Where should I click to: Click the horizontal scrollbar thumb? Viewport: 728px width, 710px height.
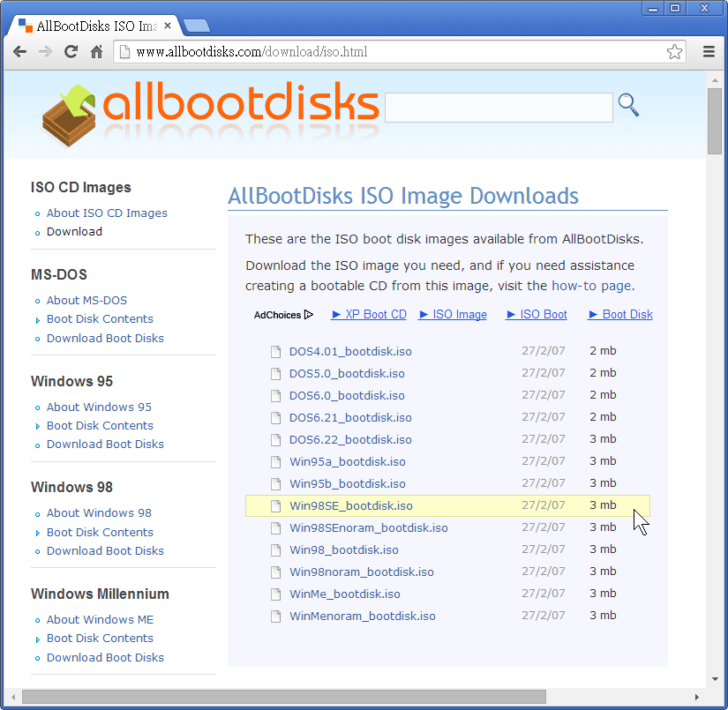284,697
